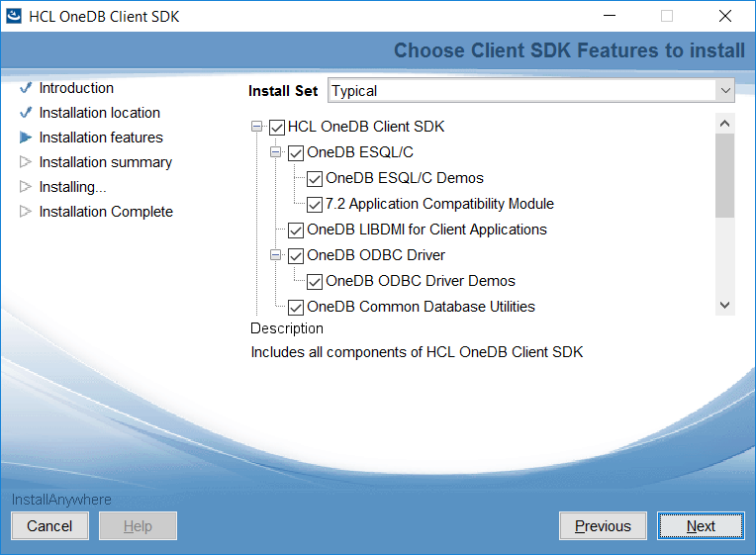This screenshot has height=555, width=756.
Task: Go back with the Previous button
Action: click(x=603, y=525)
